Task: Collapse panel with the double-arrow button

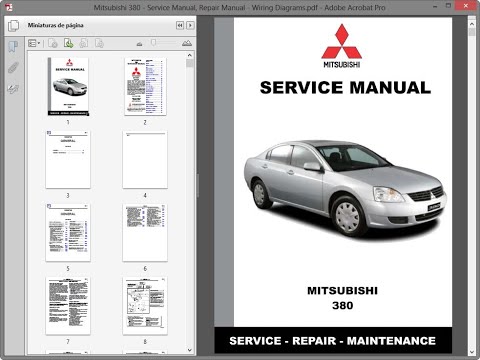Action: (180, 25)
